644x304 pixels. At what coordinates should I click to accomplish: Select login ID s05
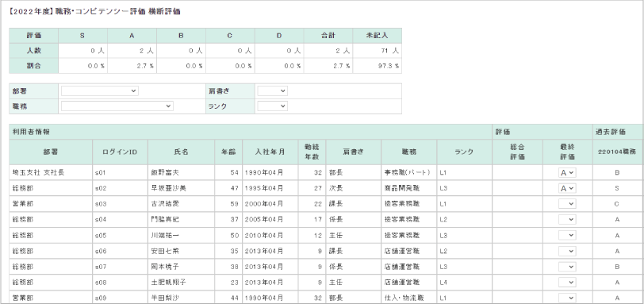click(100, 236)
